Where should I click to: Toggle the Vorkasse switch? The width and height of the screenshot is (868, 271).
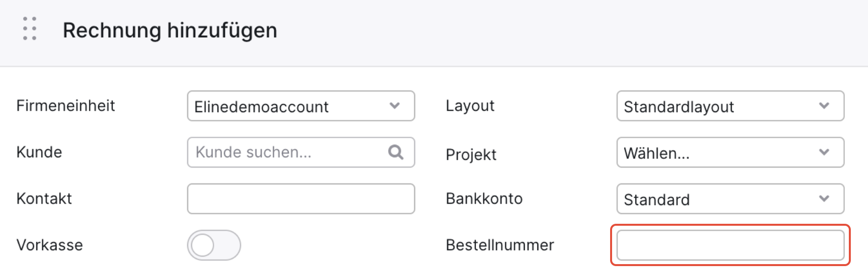tap(214, 245)
